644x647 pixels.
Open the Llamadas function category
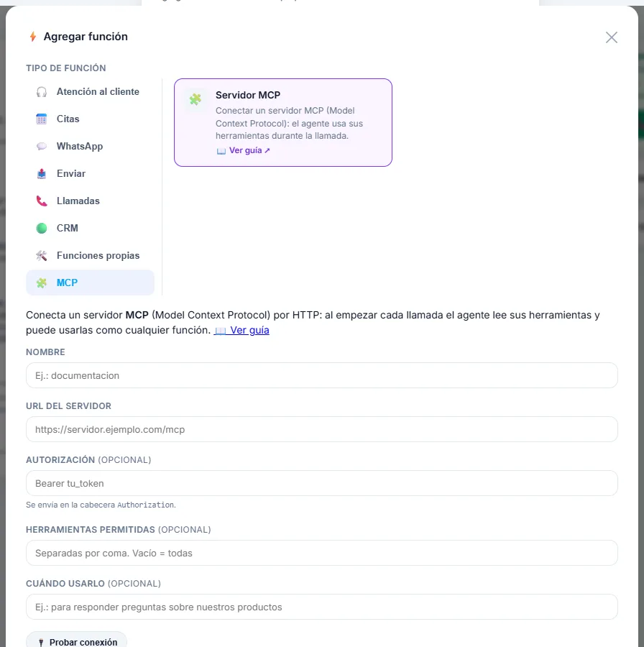click(90, 201)
